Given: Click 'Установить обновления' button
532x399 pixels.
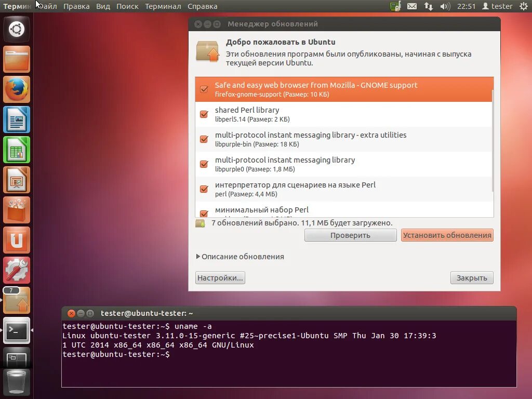Looking at the screenshot, I should (447, 235).
